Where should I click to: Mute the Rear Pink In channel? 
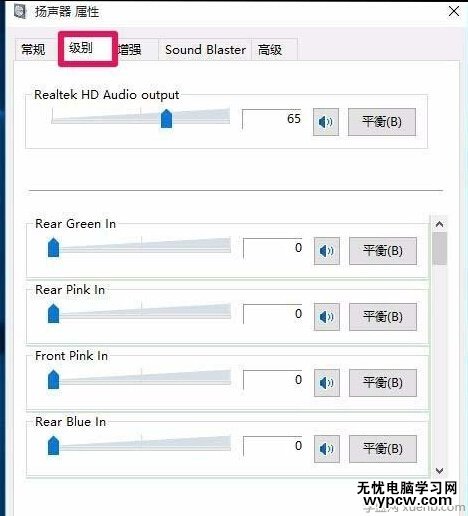pyautogui.click(x=327, y=317)
